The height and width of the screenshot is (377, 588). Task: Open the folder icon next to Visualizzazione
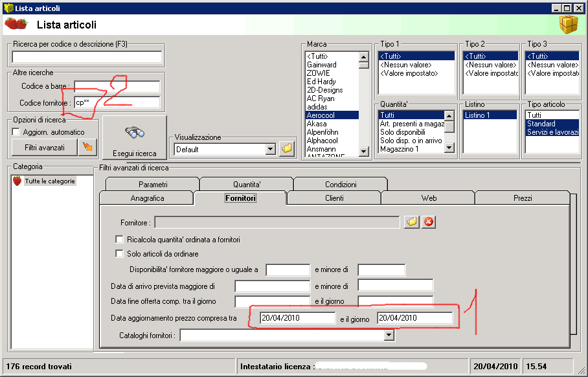(287, 149)
